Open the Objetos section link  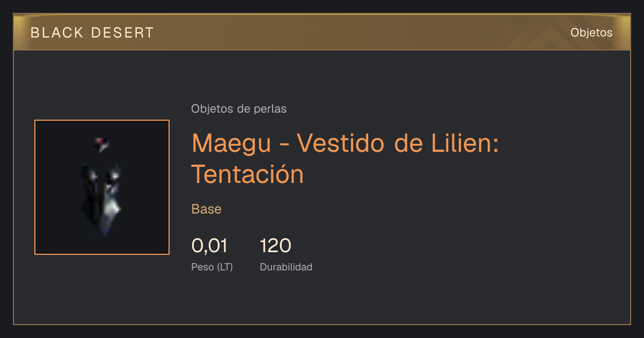tap(591, 33)
